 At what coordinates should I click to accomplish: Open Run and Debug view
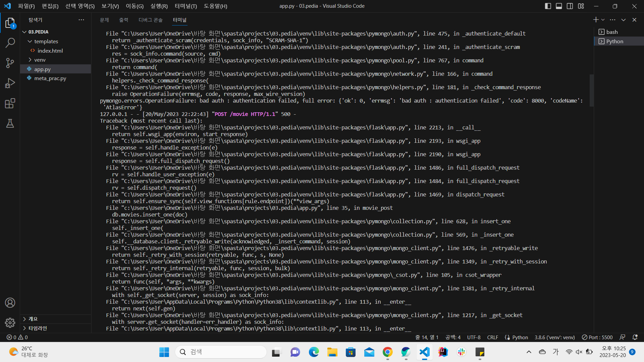point(10,83)
